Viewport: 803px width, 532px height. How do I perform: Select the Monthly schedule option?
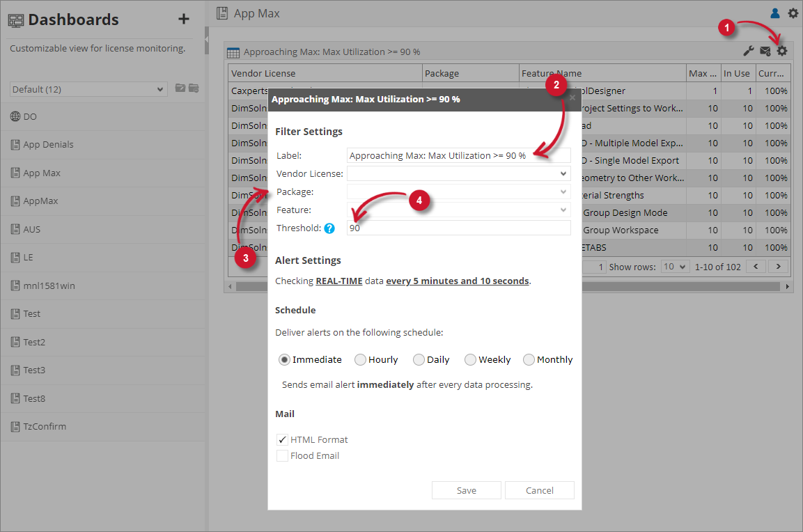(x=529, y=360)
